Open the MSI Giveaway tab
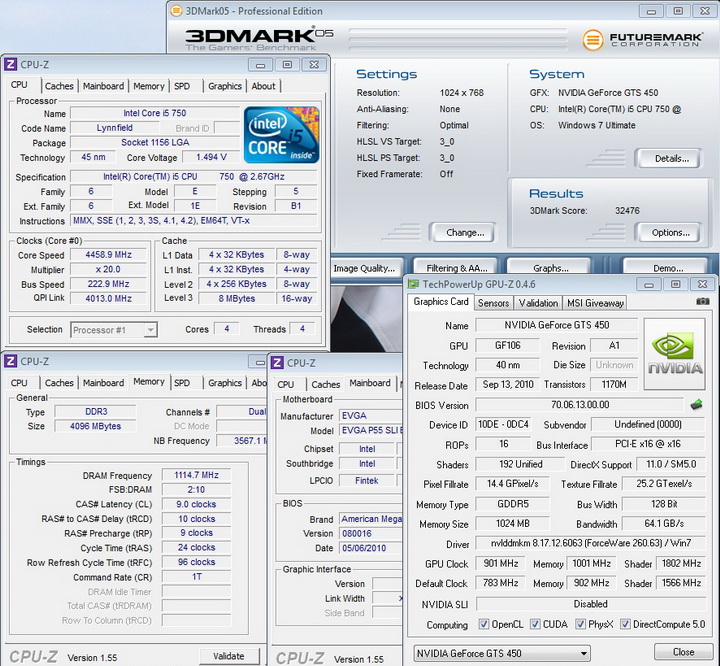This screenshot has width=720, height=666. 597,303
